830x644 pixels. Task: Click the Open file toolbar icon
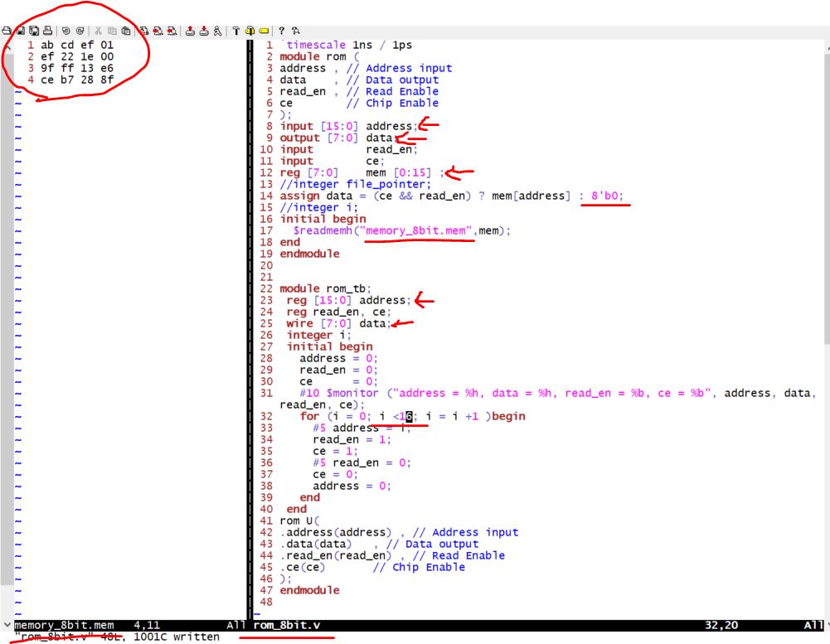click(x=7, y=31)
